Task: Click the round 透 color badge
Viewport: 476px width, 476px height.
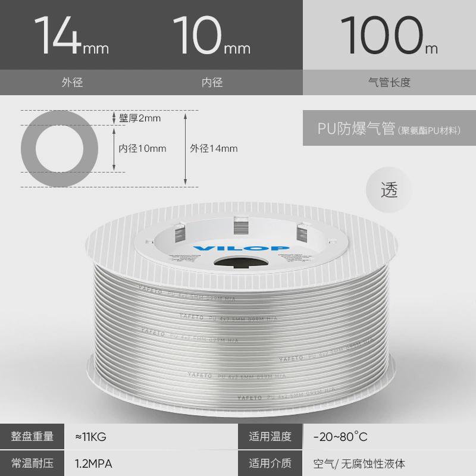Action: point(389,190)
